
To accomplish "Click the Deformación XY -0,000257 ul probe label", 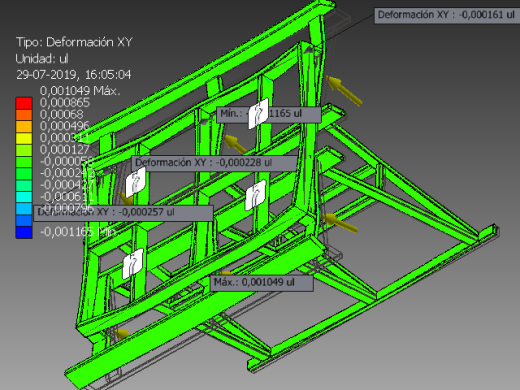I will 123,212.
